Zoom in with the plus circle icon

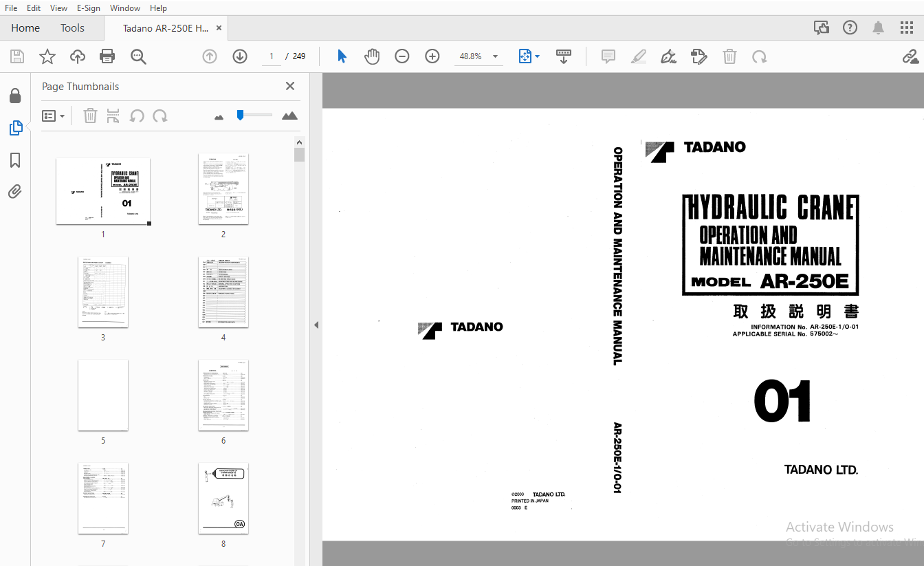pos(432,56)
